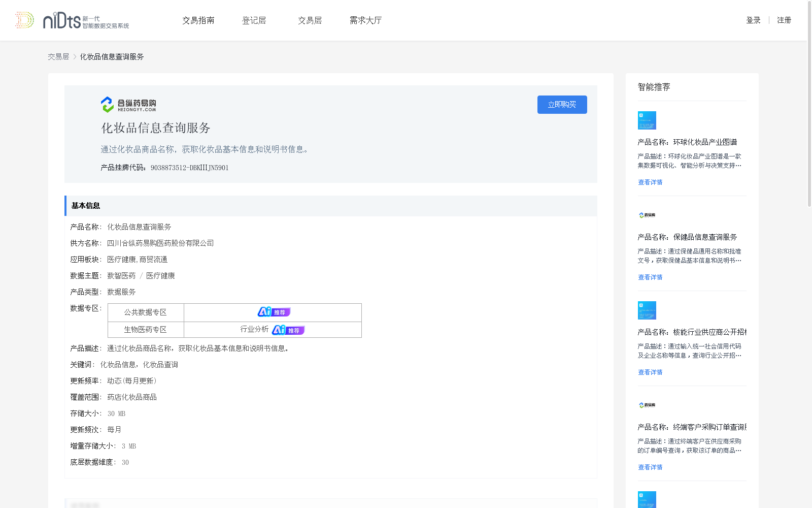The height and width of the screenshot is (508, 812).
Task: Click the 化妆品信息查询服务 heading title
Action: pos(156,128)
